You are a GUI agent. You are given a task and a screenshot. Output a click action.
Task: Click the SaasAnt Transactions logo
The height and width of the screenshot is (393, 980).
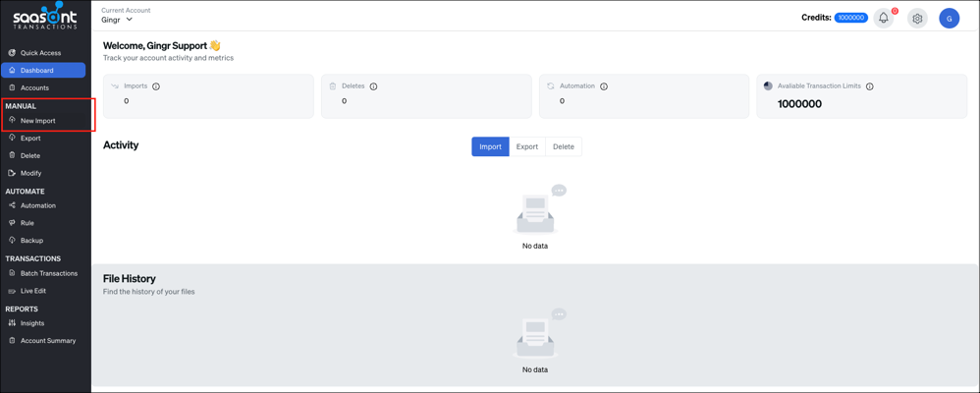pyautogui.click(x=45, y=18)
